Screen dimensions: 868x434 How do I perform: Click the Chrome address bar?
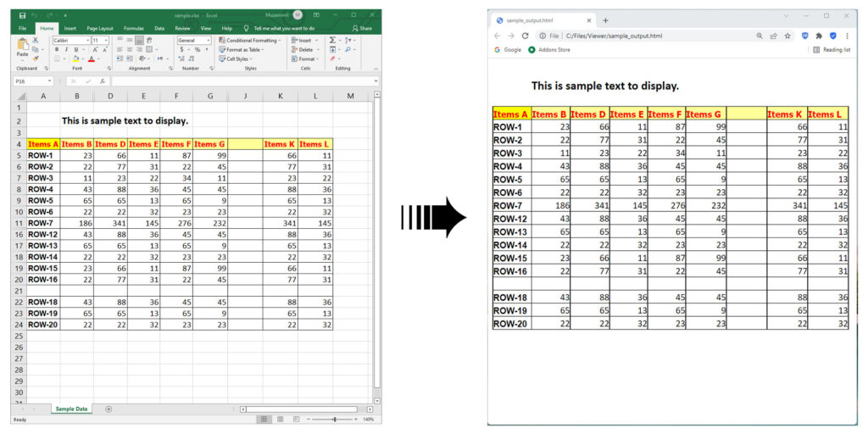644,36
